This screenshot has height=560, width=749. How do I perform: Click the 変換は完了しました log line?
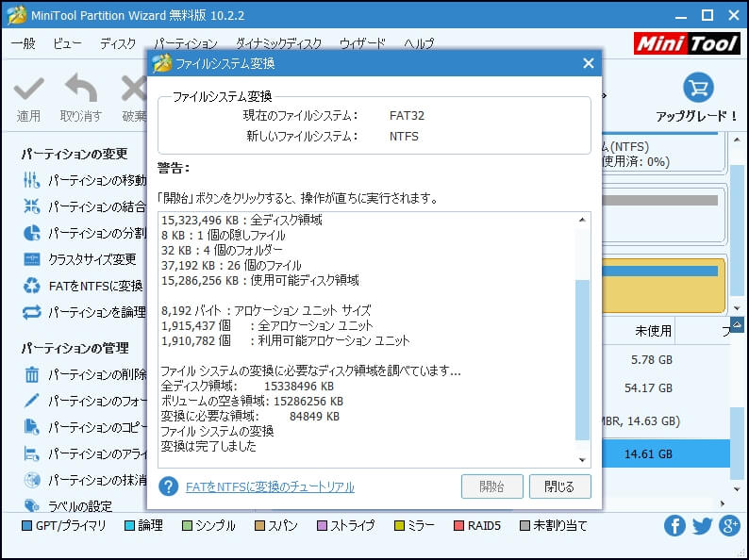[208, 446]
